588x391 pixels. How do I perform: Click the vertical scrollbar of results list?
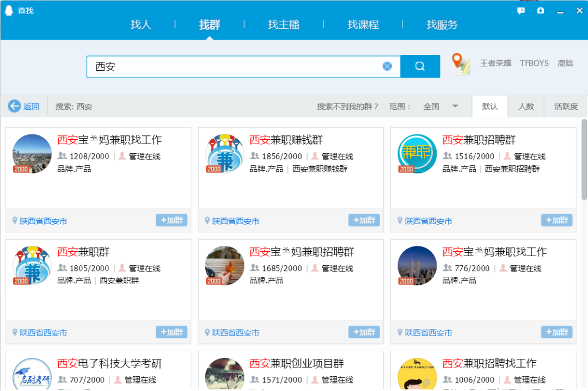[x=584, y=160]
